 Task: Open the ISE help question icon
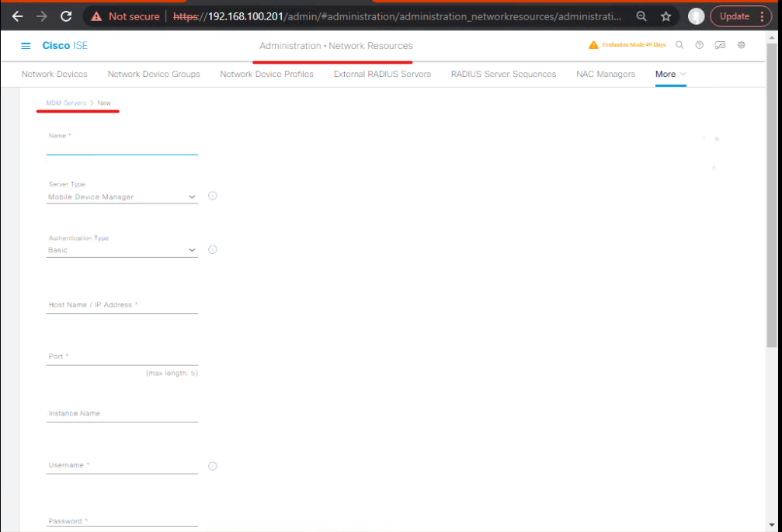click(699, 45)
